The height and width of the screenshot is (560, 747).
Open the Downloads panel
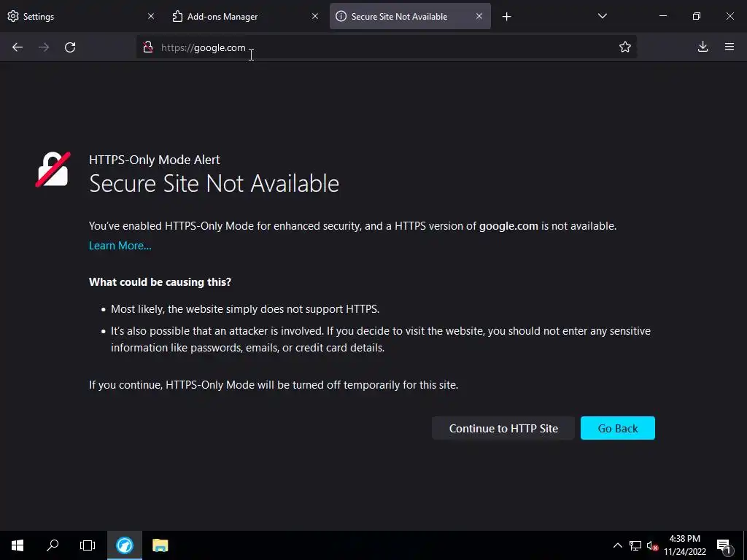(703, 47)
